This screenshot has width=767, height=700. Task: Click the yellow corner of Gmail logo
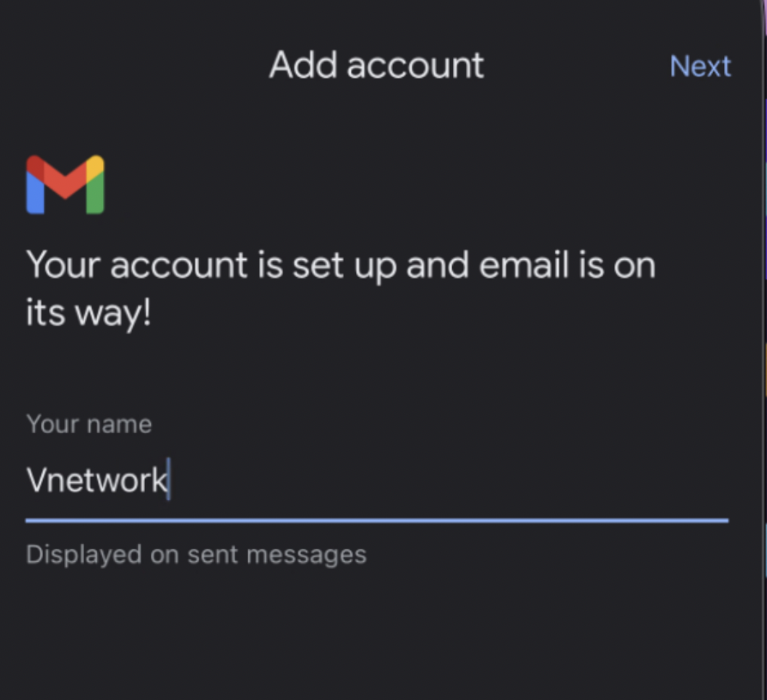tap(96, 167)
